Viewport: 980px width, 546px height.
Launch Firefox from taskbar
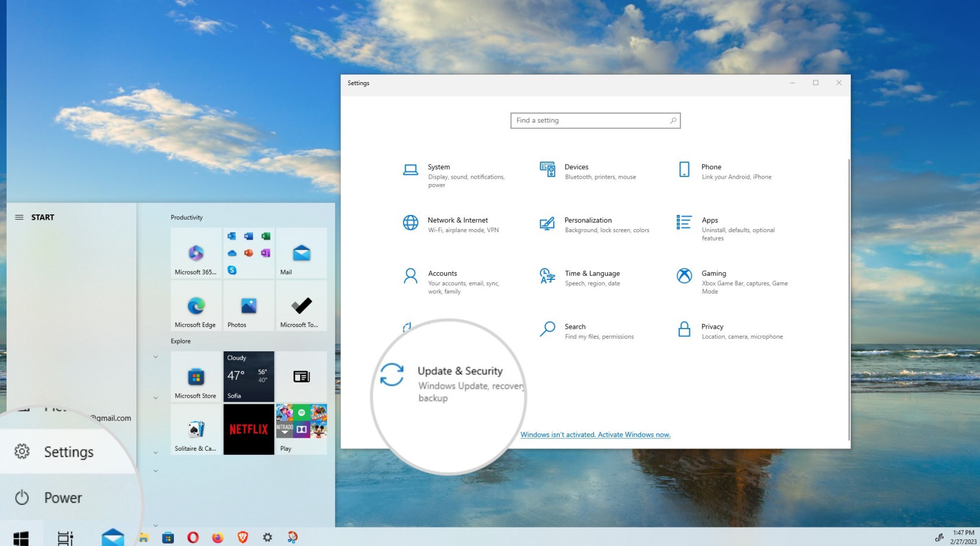(218, 538)
